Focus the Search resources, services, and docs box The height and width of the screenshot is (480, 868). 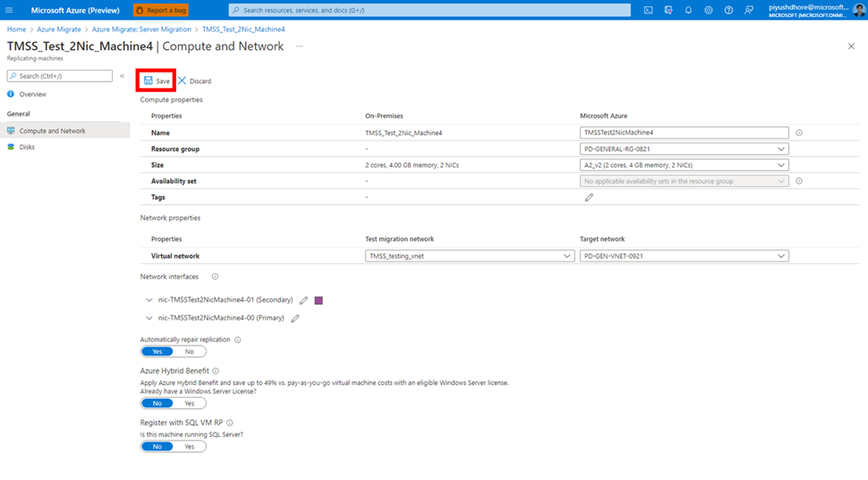[x=430, y=10]
